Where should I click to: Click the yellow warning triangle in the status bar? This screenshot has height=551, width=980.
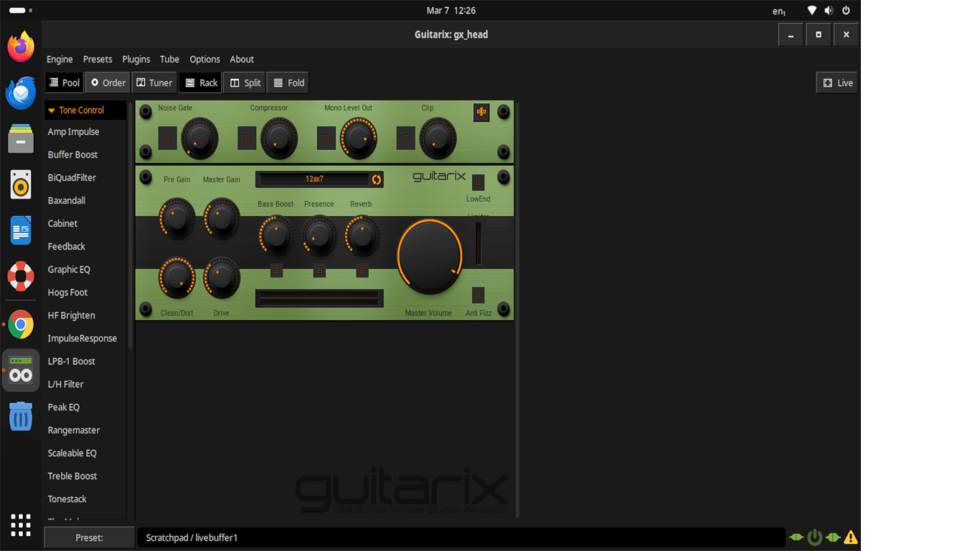coord(850,537)
